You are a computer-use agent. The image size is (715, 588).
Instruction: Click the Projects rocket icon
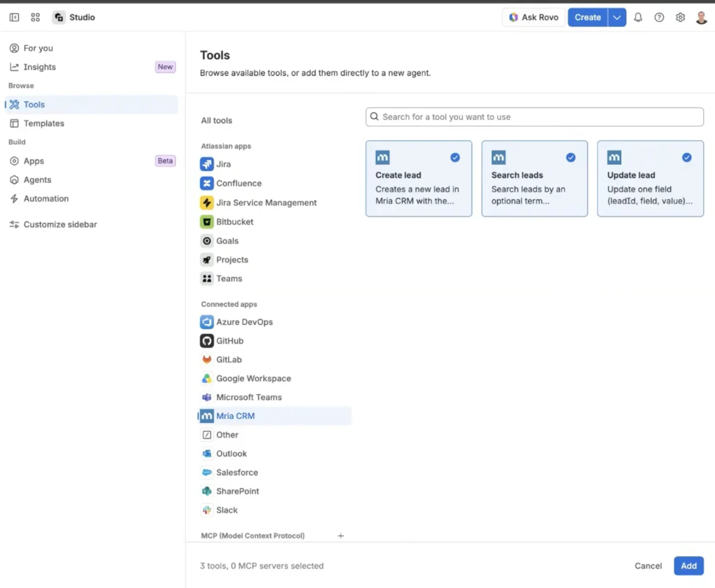207,260
